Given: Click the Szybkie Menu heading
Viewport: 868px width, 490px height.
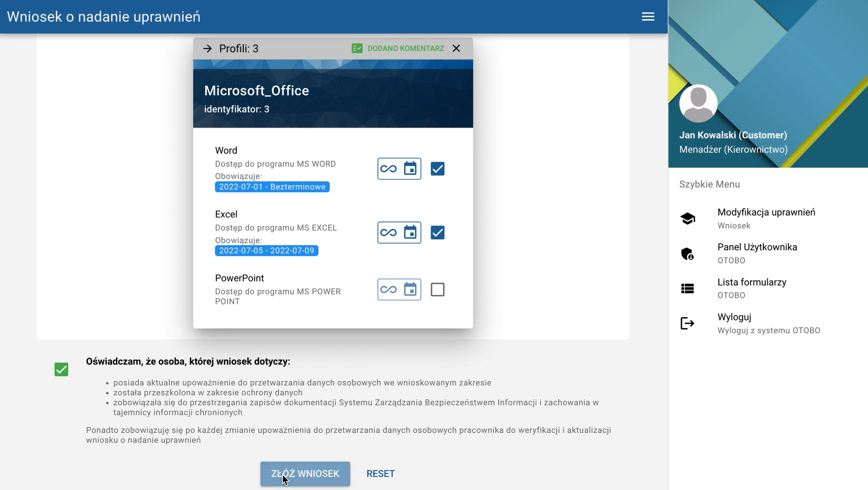Looking at the screenshot, I should click(710, 184).
